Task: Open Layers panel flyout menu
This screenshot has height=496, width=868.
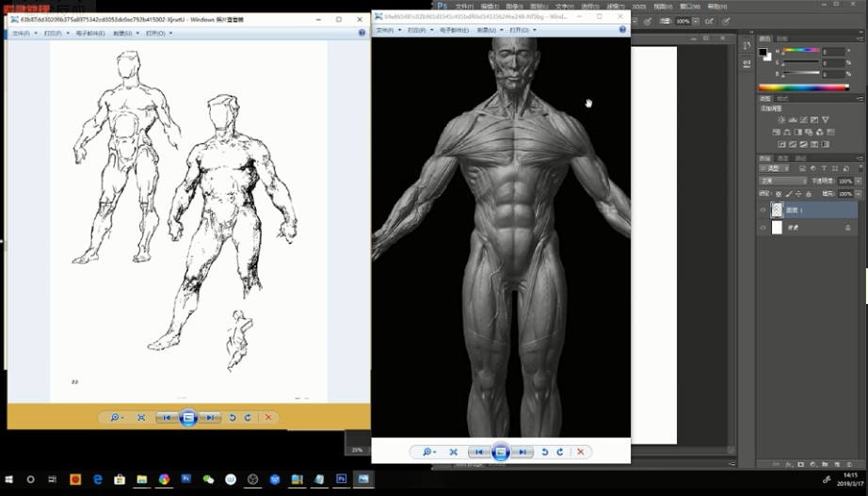Action: click(860, 158)
